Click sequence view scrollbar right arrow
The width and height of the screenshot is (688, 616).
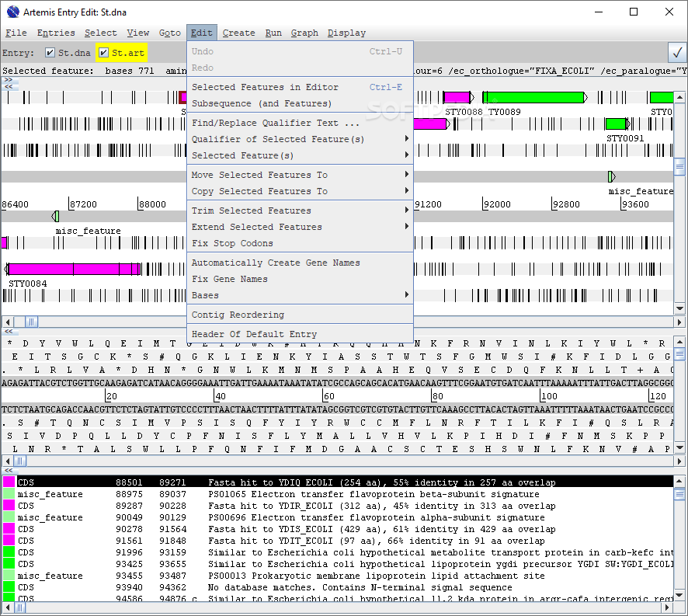click(x=679, y=461)
